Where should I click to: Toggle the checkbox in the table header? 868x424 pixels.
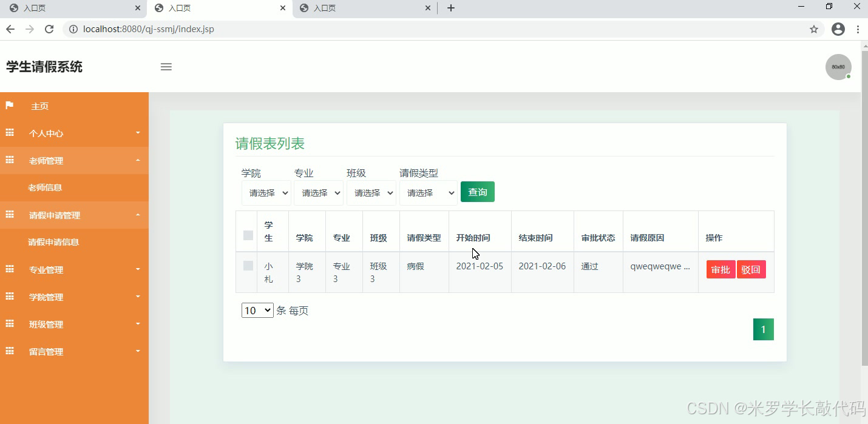pos(247,235)
